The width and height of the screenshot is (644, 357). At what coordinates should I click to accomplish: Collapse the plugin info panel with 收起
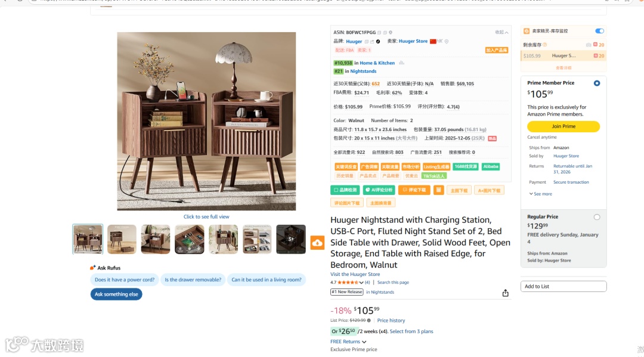[x=501, y=32]
